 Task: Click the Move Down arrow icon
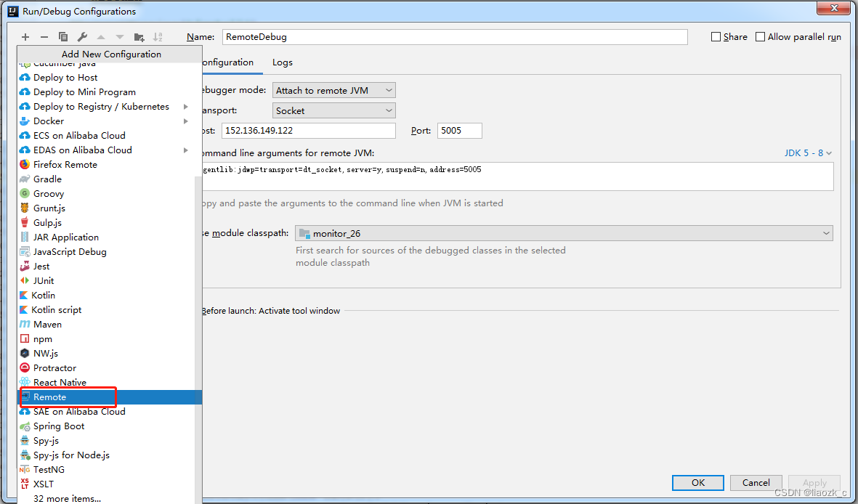point(120,36)
